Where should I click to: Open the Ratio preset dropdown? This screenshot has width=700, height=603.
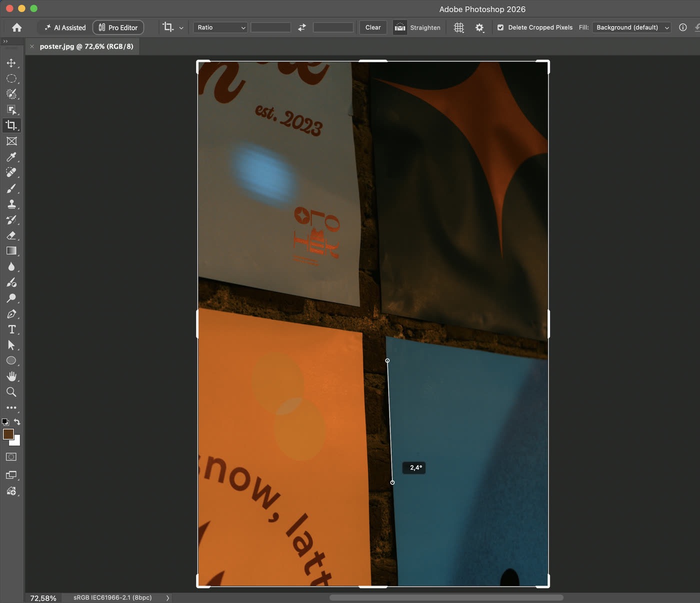coord(220,27)
